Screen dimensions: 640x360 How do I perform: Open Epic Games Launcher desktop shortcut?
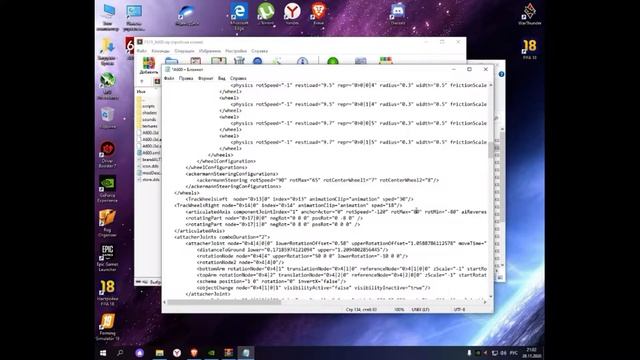[107, 258]
